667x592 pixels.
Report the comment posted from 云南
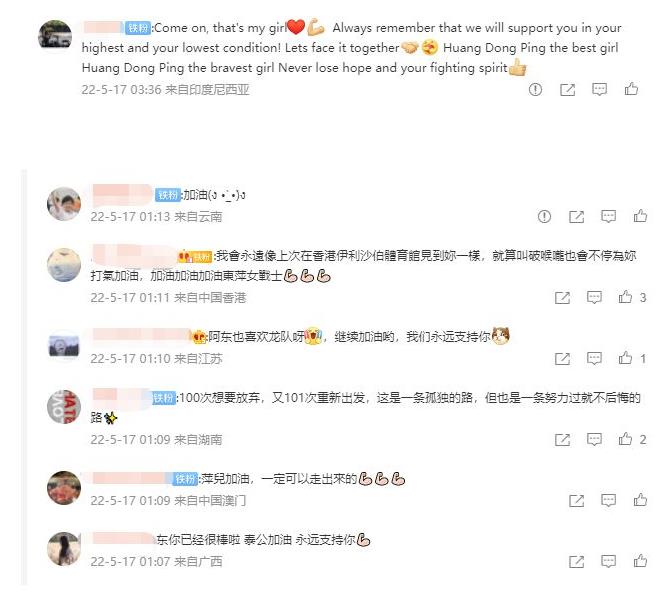click(x=544, y=216)
